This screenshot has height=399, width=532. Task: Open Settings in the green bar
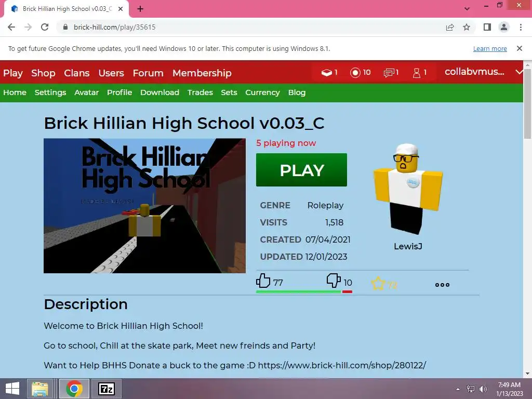(50, 92)
